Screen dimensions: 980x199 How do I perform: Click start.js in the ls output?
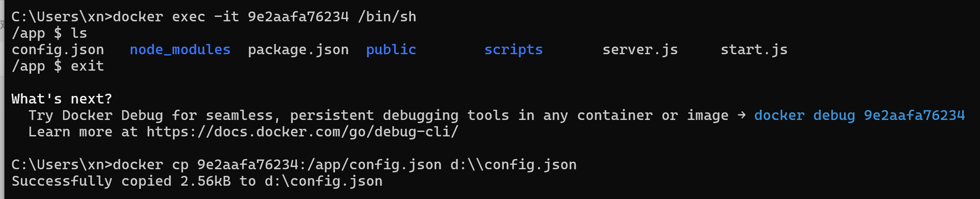tap(754, 50)
